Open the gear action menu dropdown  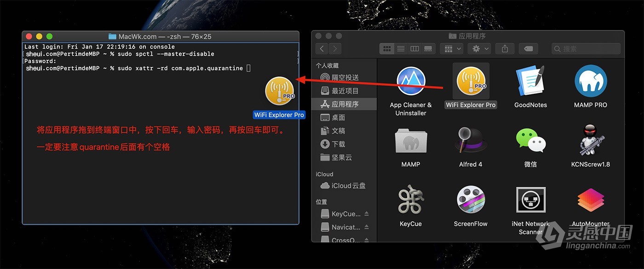tap(479, 48)
